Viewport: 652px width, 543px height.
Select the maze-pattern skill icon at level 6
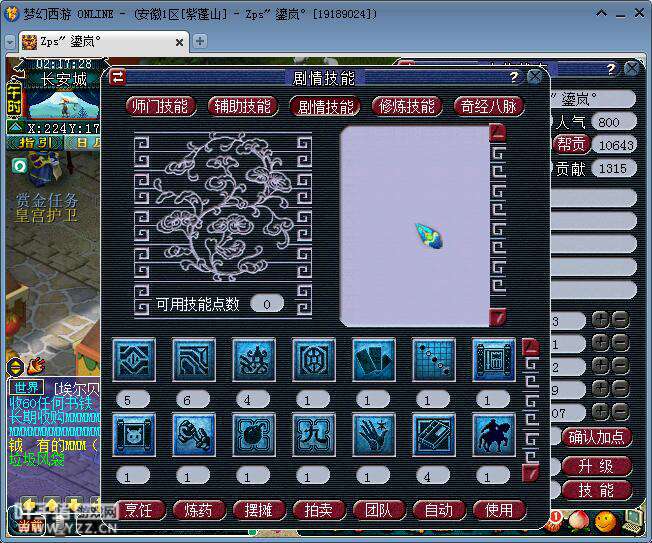pyautogui.click(x=194, y=360)
